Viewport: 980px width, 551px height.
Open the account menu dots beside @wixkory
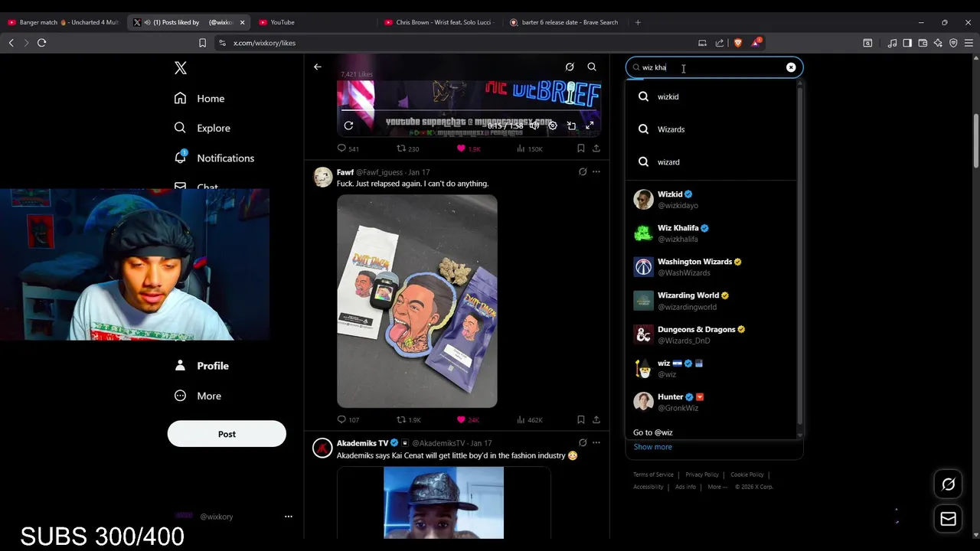pos(289,517)
